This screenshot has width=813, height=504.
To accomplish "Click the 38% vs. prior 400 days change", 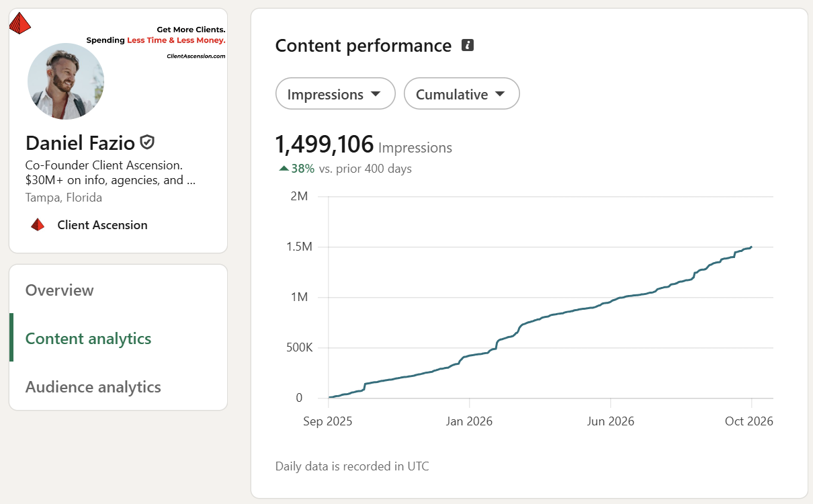I will [345, 169].
